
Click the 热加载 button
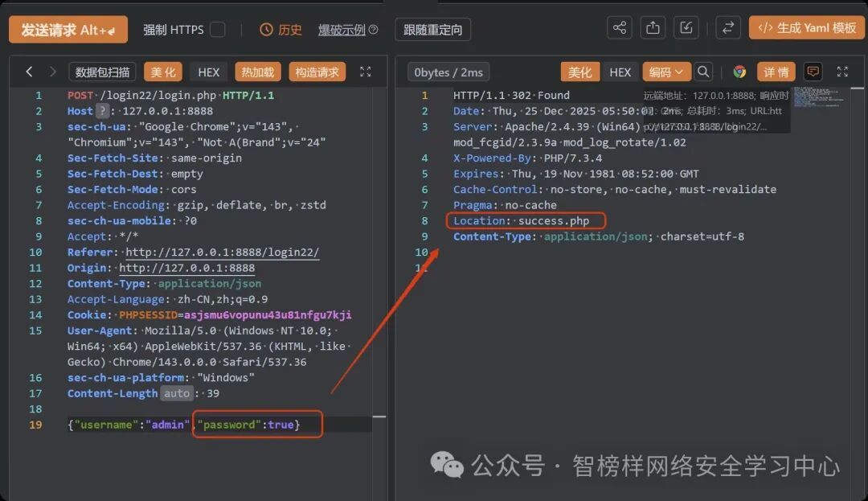(x=258, y=72)
